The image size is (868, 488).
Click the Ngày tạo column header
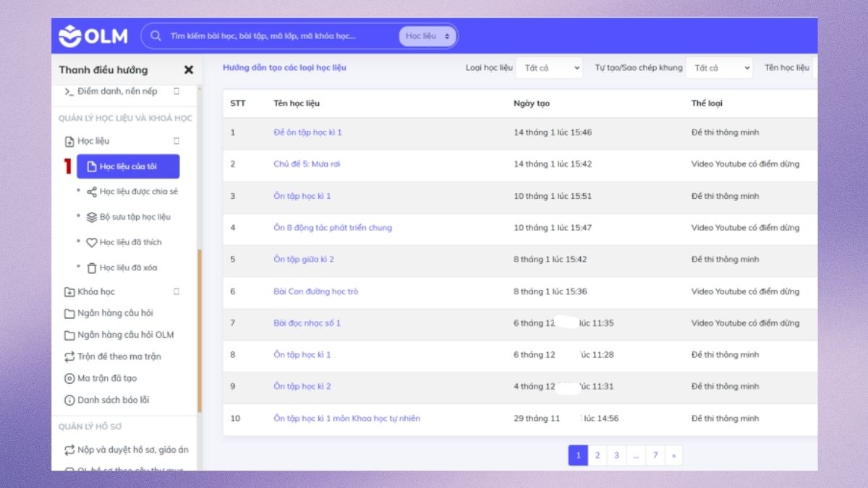(x=532, y=103)
